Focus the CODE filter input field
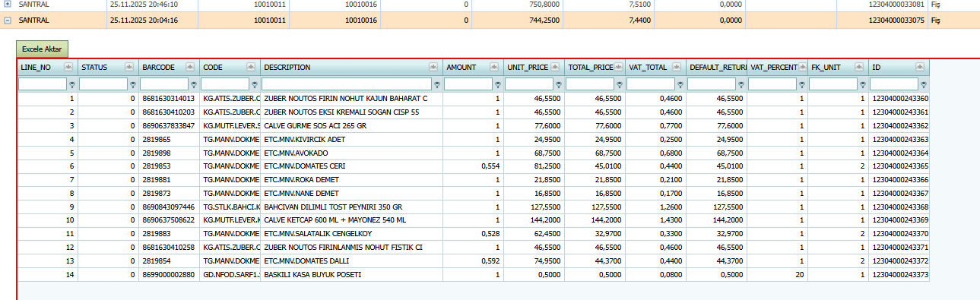 [225, 84]
